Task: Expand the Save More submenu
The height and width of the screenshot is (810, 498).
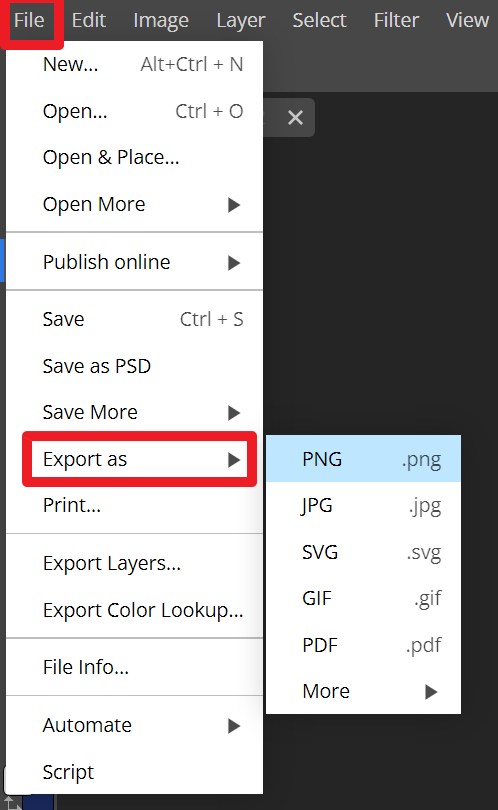Action: 134,412
